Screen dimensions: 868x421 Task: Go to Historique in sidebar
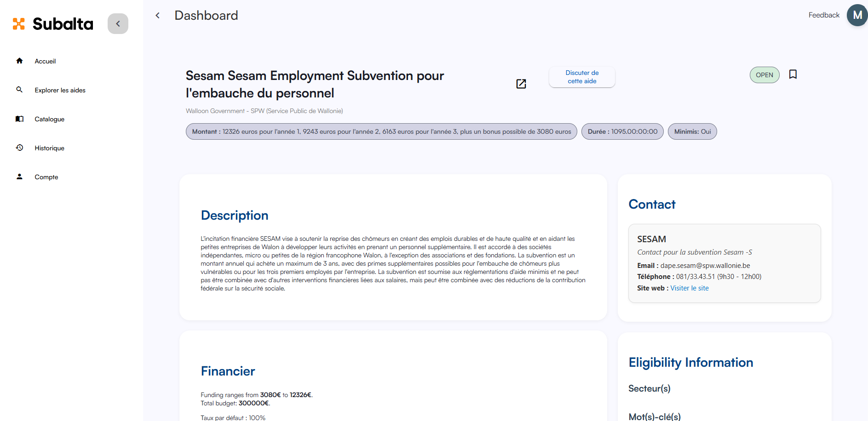[x=49, y=148]
